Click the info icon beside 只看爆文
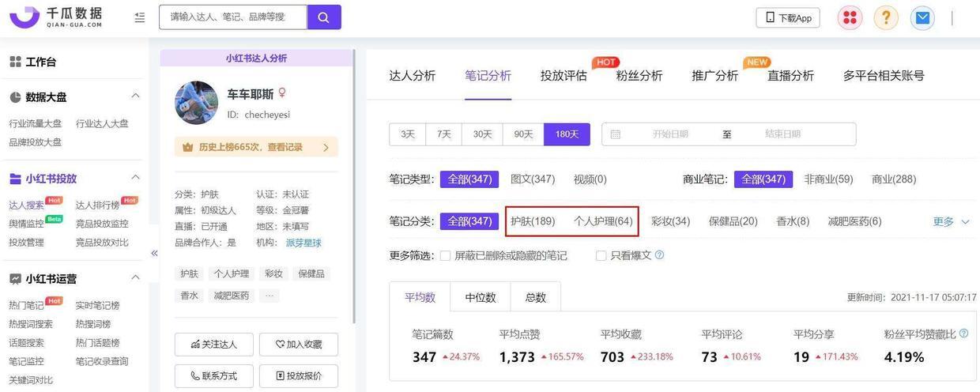This screenshot has width=980, height=392. [659, 255]
